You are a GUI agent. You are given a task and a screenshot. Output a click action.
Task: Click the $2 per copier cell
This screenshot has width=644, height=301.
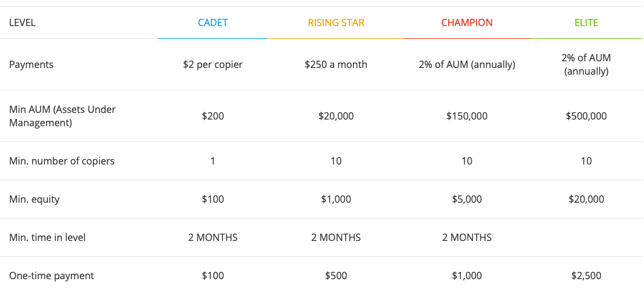click(x=212, y=64)
